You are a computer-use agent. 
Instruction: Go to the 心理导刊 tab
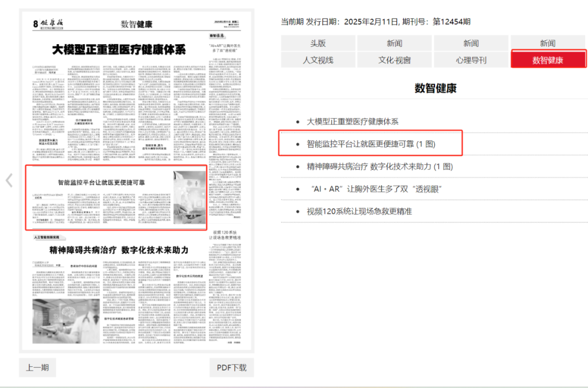click(471, 60)
